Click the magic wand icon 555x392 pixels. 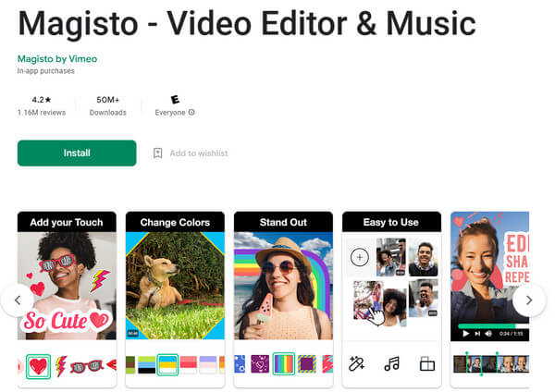356,363
